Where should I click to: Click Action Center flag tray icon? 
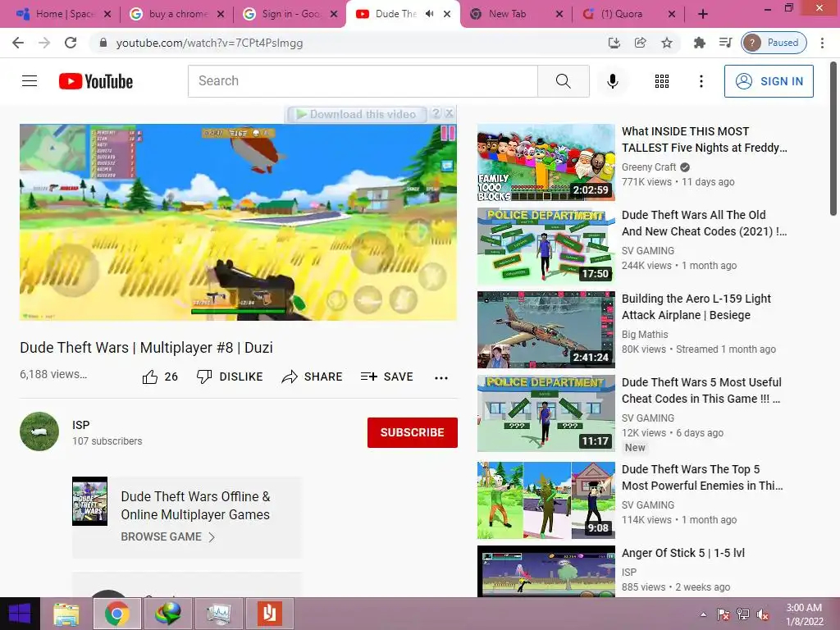coord(723,614)
